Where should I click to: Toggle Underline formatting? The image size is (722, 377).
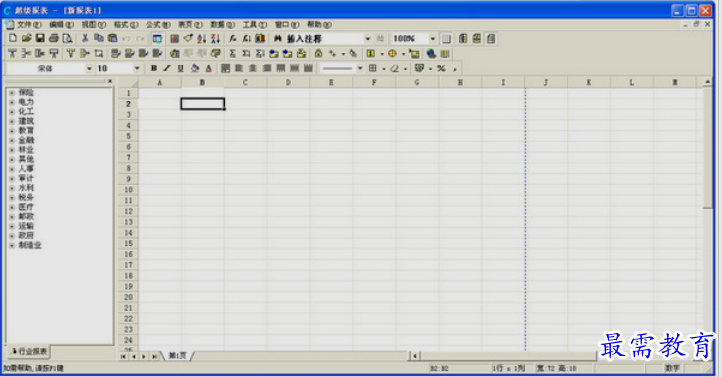[180, 68]
